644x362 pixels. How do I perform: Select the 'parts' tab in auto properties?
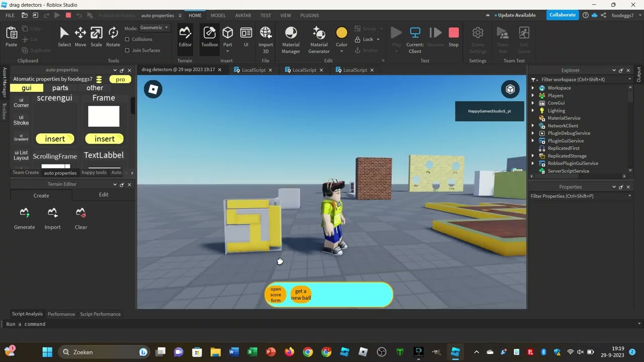[60, 88]
